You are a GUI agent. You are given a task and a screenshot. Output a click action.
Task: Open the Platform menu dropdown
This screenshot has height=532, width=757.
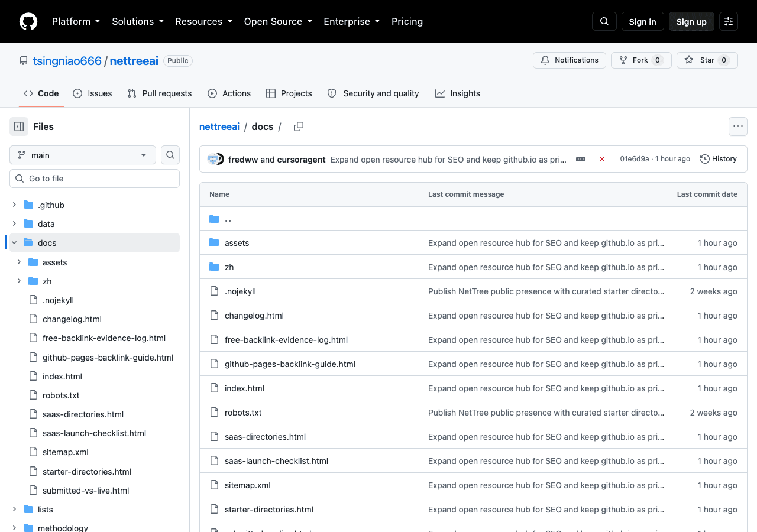(x=76, y=21)
